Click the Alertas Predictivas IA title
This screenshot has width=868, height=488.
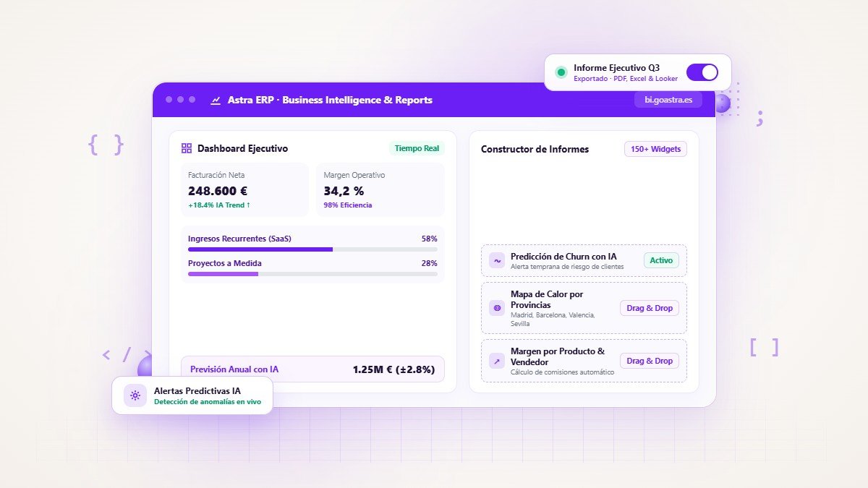tap(197, 390)
